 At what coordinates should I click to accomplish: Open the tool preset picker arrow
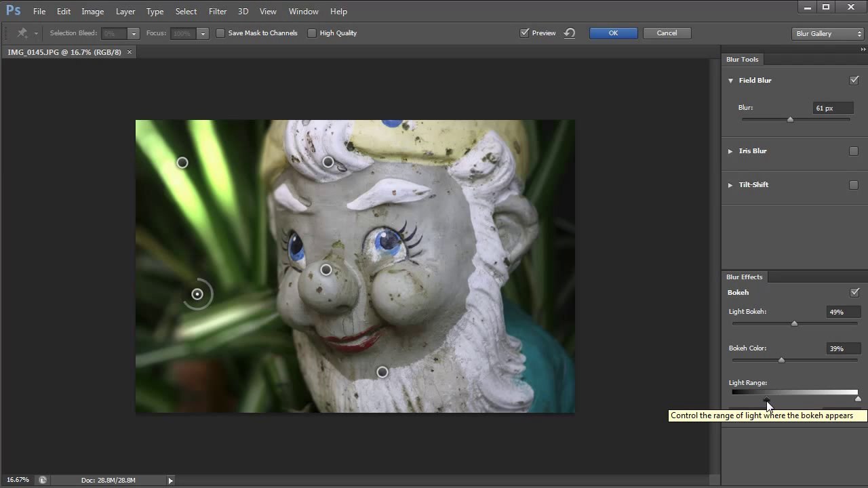click(x=36, y=33)
